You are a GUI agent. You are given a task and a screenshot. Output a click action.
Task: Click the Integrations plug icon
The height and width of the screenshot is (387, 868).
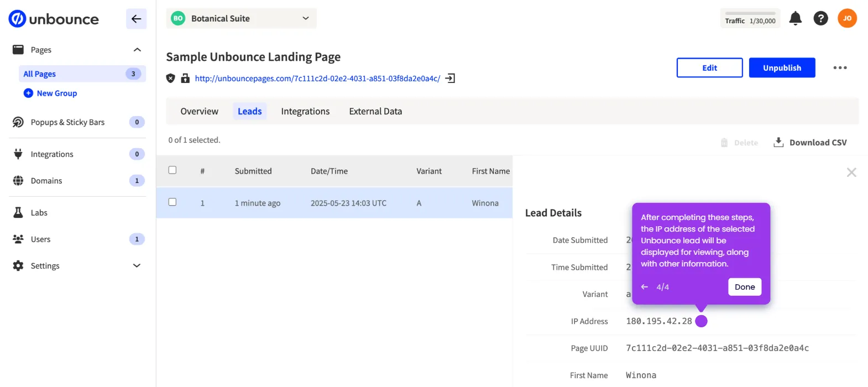click(x=18, y=154)
